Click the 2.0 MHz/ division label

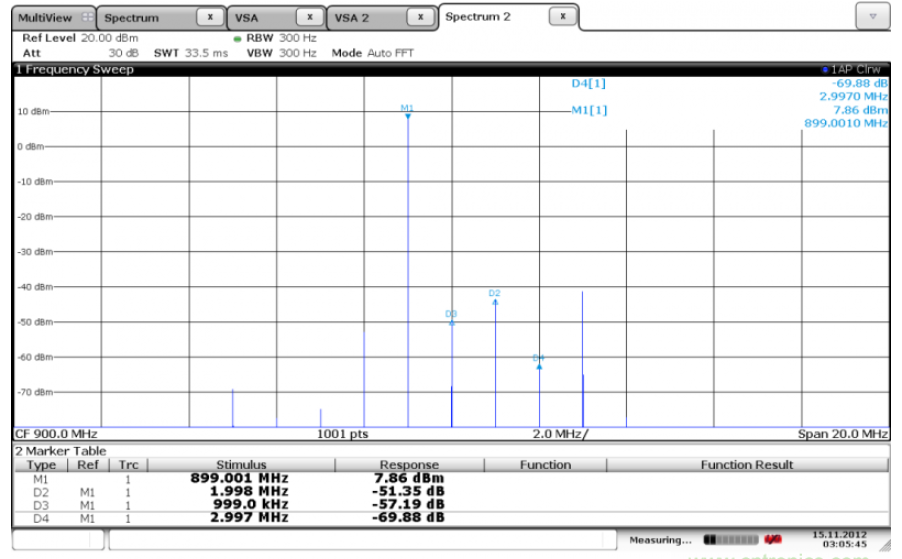click(560, 434)
